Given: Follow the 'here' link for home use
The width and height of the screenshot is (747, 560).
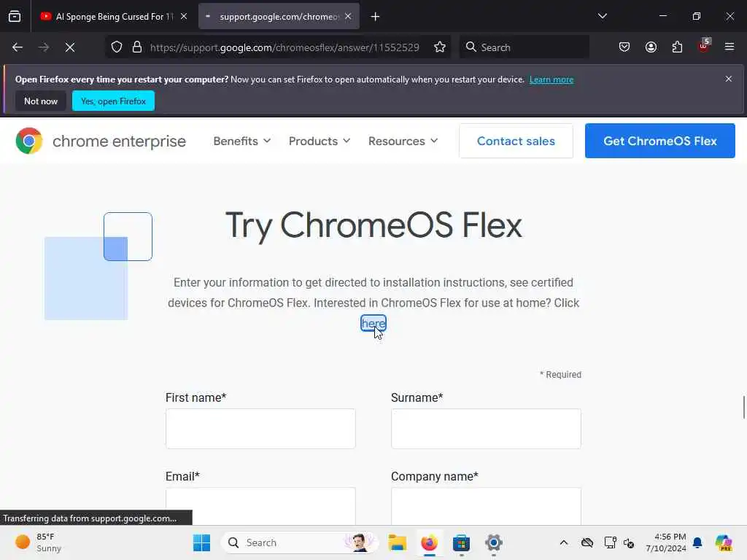Looking at the screenshot, I should tap(373, 324).
